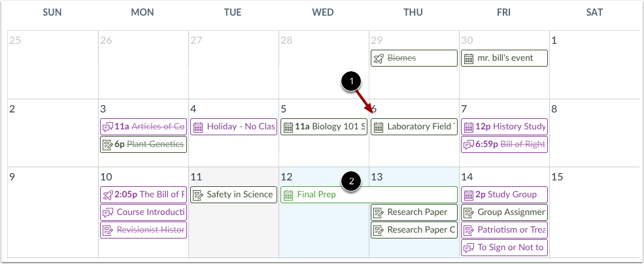Click discussion icon on To Sign or Not to
Image resolution: width=644 pixels, height=264 pixels.
point(469,248)
